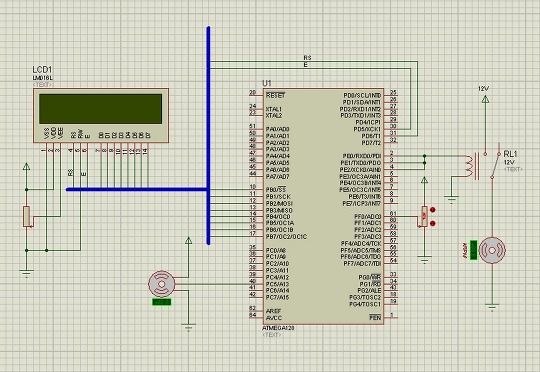Click the power arrow above the PF0 potentiometer

[x=425, y=180]
